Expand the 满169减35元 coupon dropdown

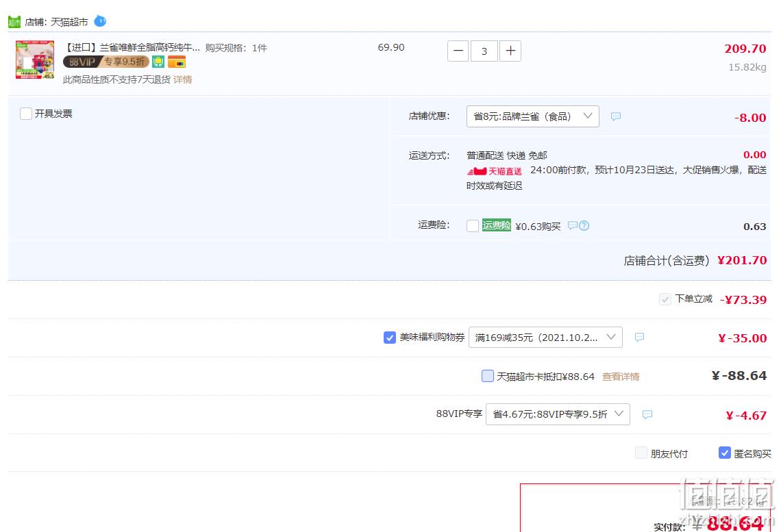(x=545, y=338)
